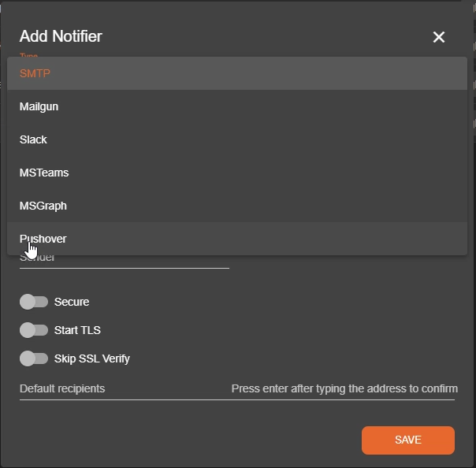The image size is (476, 468).
Task: Click the Skip SSL Verify label text
Action: click(92, 358)
